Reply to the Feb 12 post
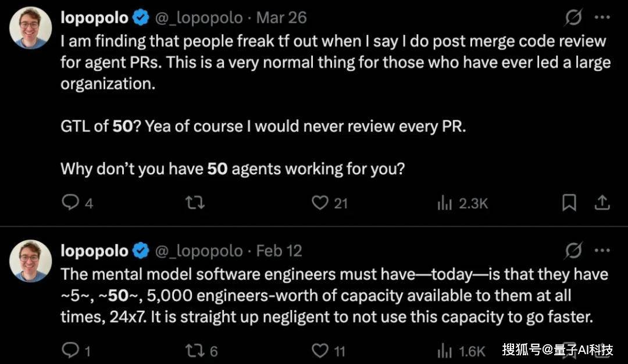The width and height of the screenshot is (628, 364). tap(71, 351)
